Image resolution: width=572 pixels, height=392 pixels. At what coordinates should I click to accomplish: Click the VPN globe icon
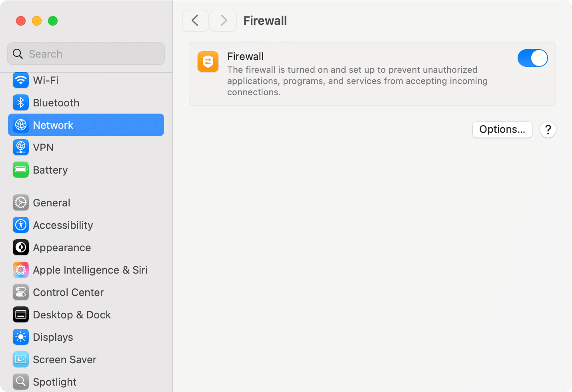tap(21, 147)
